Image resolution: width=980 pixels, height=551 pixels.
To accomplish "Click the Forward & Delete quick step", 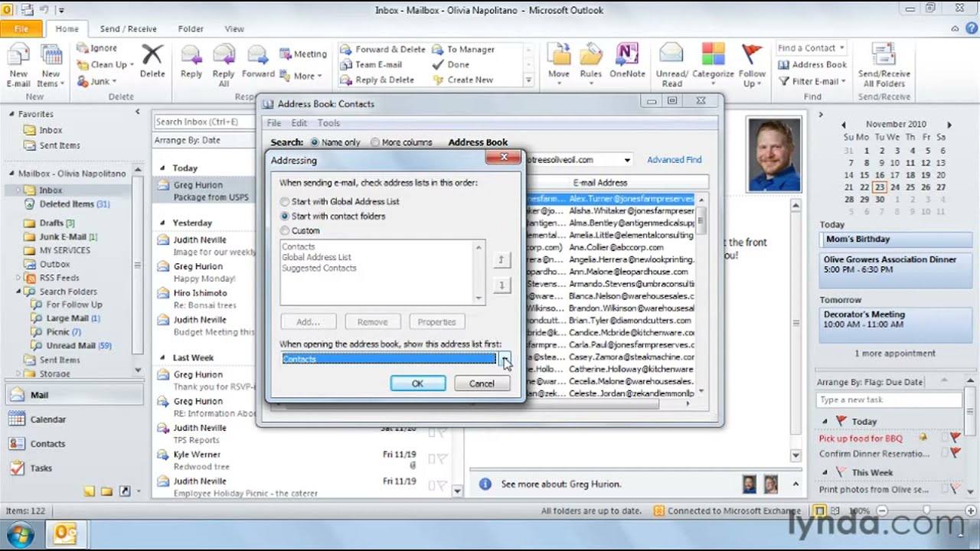I will point(382,49).
